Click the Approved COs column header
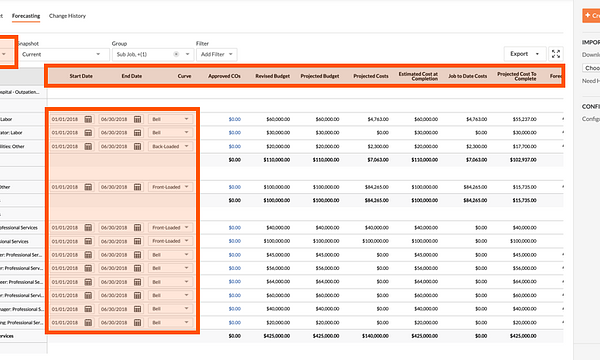This screenshot has height=360, width=600. point(224,76)
